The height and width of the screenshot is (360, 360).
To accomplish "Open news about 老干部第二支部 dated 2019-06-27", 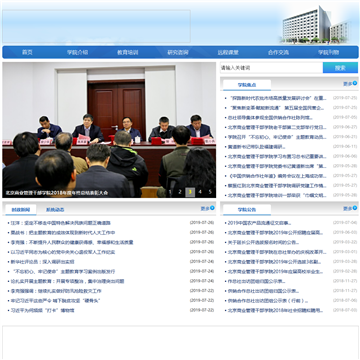I will click(277, 127).
